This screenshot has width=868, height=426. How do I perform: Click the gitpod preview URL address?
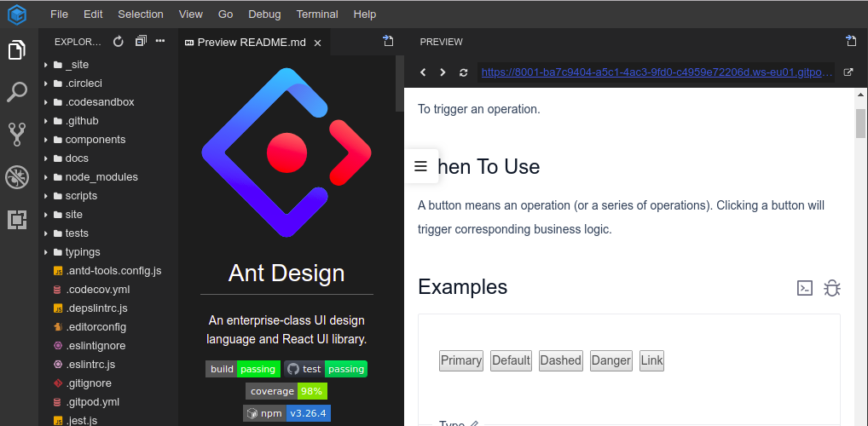(x=657, y=72)
